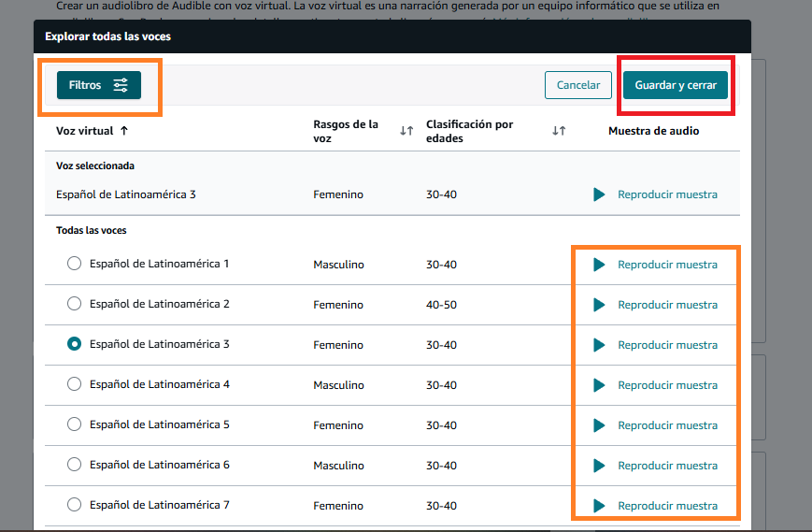
Task: Click Femenino in Voz seleccionada row
Action: tap(338, 194)
